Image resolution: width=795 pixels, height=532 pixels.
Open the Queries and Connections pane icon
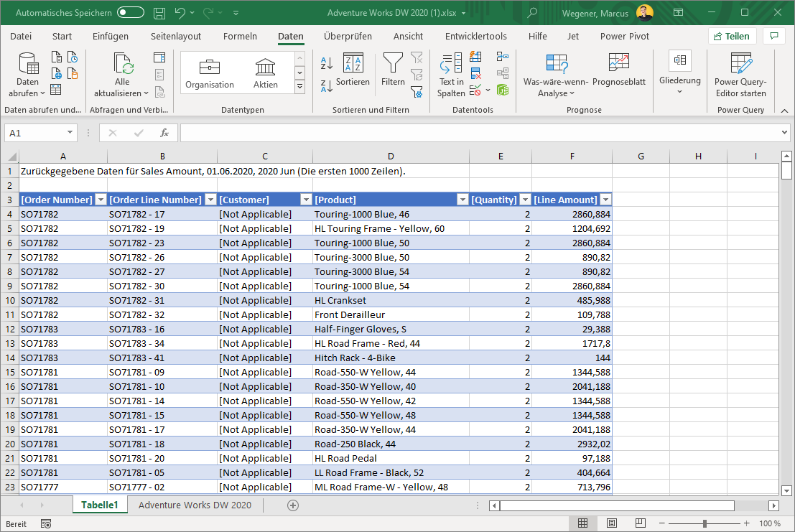(159, 57)
